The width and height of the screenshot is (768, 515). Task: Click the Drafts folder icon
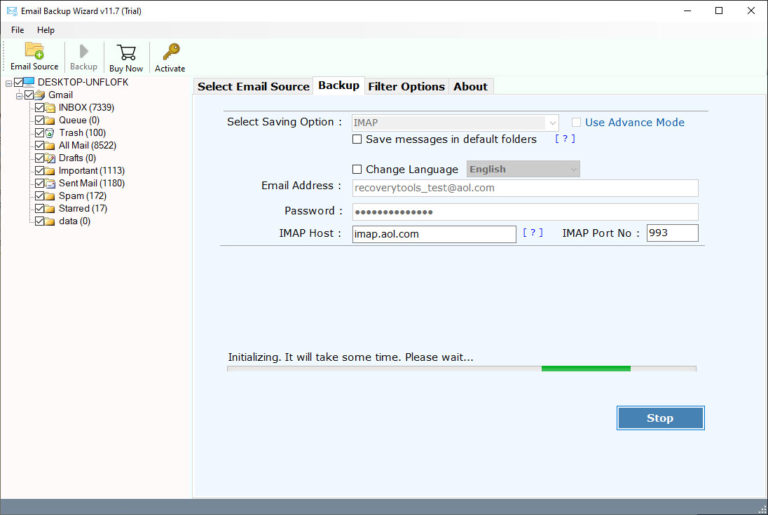pos(50,158)
